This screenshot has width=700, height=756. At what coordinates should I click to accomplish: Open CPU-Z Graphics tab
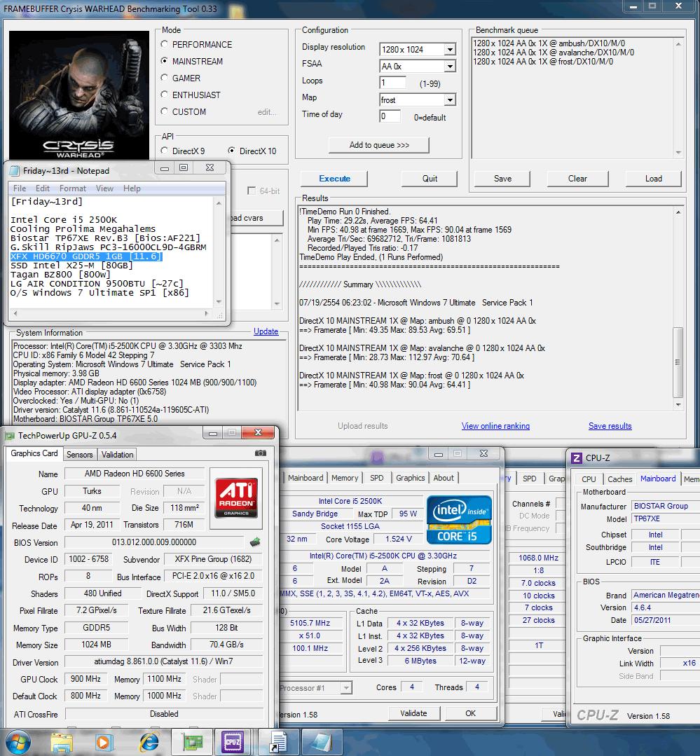411,478
